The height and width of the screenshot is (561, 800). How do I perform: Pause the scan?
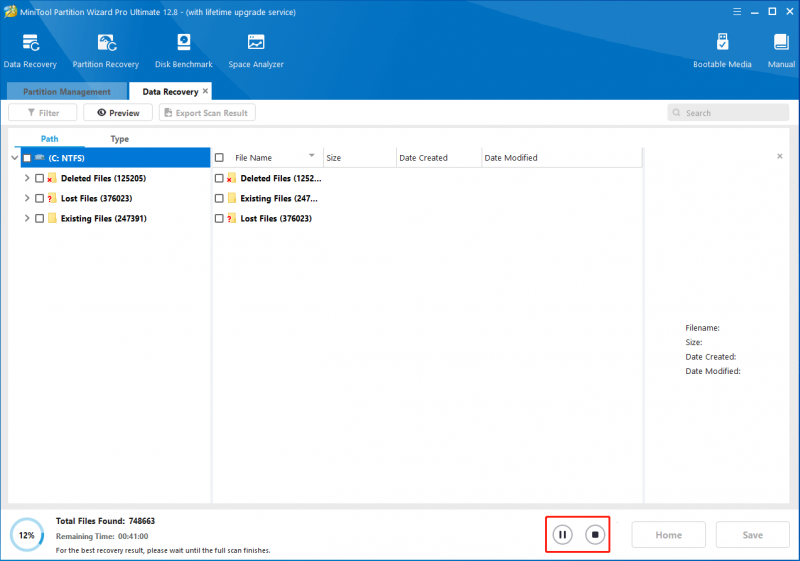point(562,534)
